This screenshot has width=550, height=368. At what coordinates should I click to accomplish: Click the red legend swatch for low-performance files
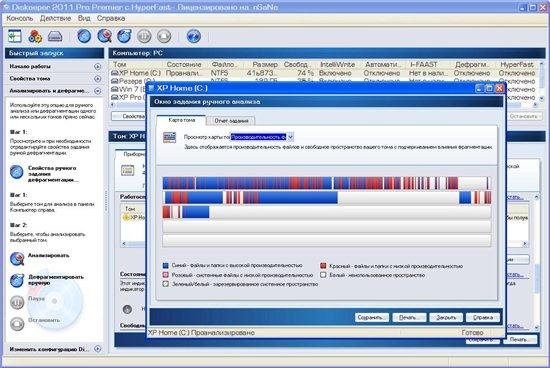tap(323, 266)
